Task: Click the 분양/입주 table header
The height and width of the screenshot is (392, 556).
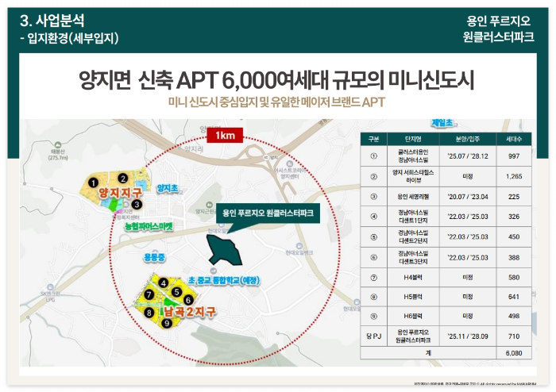Action: 468,139
